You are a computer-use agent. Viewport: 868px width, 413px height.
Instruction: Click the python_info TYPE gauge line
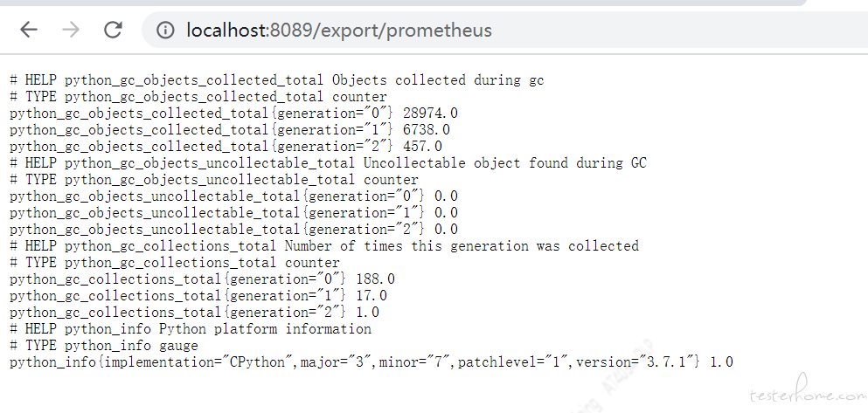tap(103, 346)
